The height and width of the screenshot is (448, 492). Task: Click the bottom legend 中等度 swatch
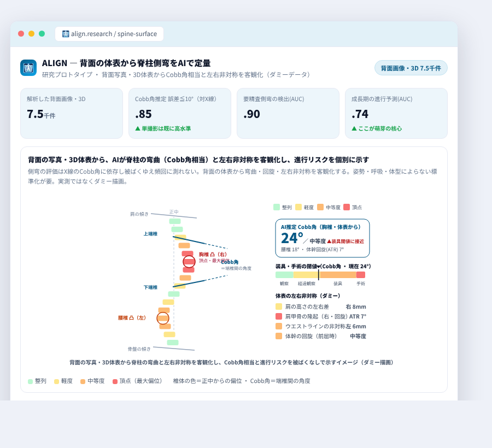(83, 381)
